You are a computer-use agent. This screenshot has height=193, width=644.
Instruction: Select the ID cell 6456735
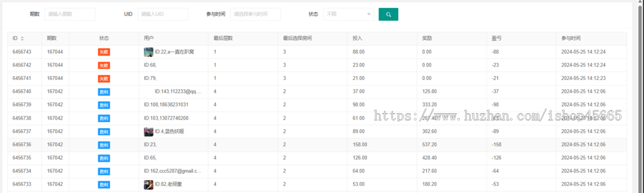click(x=22, y=158)
